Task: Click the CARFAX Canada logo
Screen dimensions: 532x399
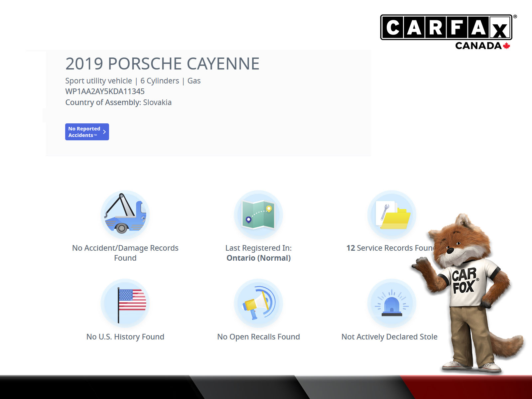Action: (x=449, y=32)
